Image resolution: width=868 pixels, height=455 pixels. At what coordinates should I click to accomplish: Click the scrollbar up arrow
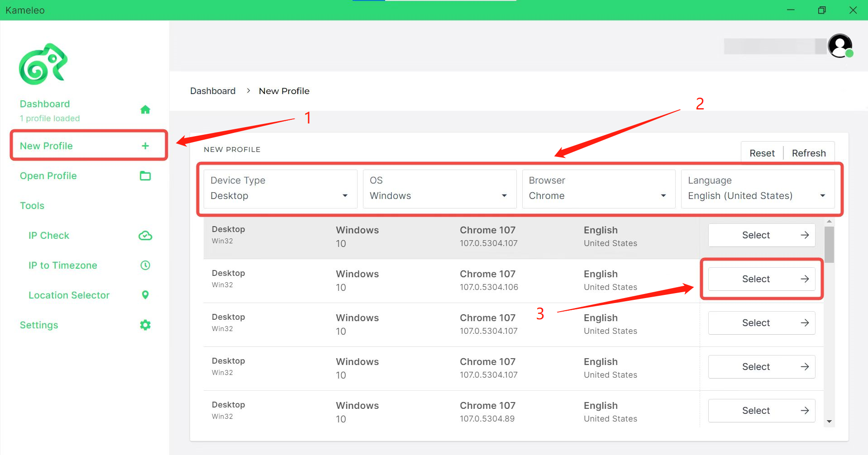coord(829,222)
